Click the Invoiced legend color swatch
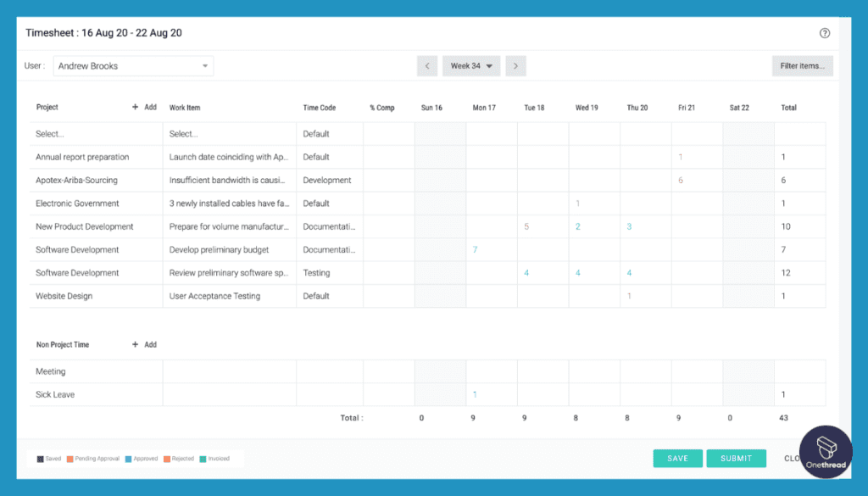This screenshot has width=868, height=496. 203,459
